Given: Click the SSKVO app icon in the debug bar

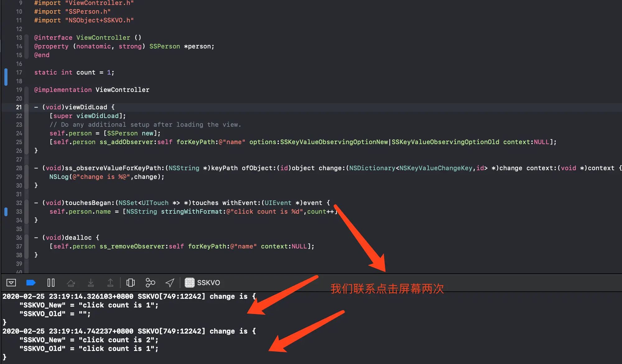Looking at the screenshot, I should [190, 283].
